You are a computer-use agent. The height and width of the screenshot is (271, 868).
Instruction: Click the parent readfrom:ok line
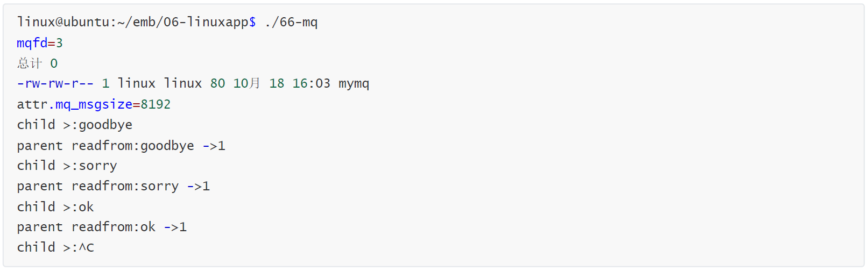pos(102,227)
